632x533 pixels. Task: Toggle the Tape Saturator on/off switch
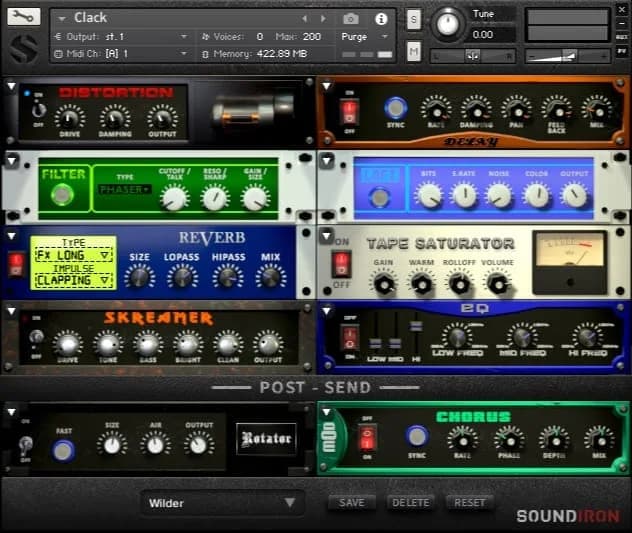point(341,264)
